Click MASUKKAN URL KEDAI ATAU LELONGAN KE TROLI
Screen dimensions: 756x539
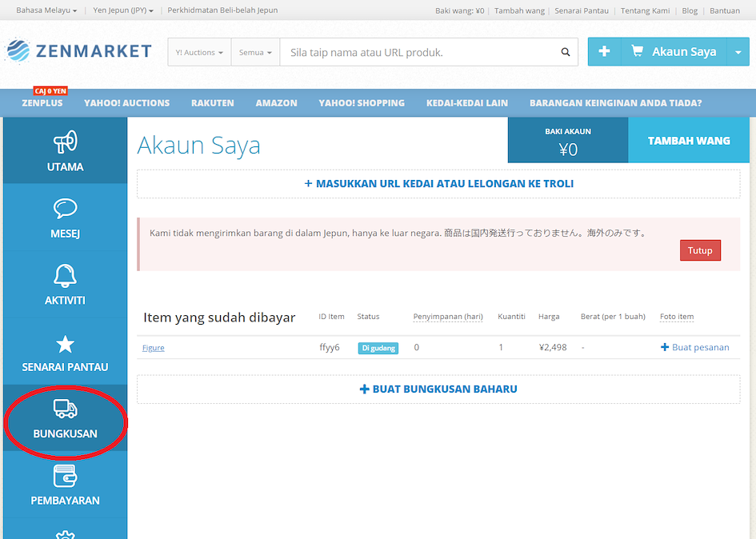coord(438,184)
